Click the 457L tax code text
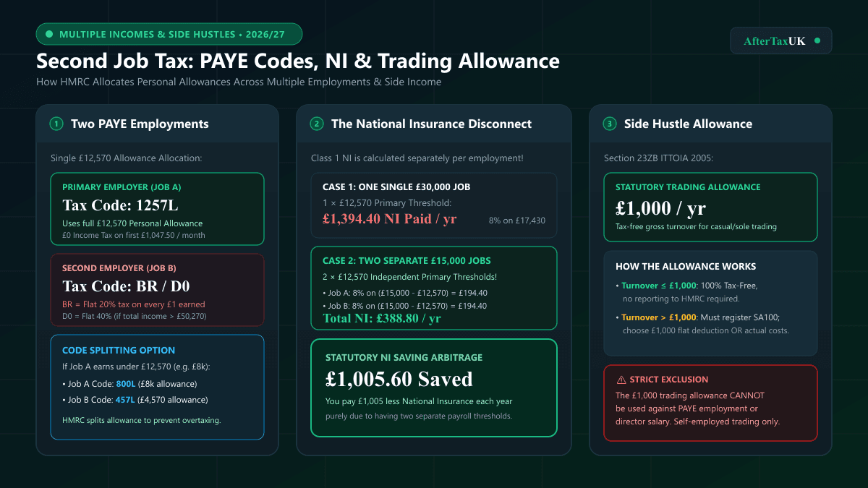This screenshot has height=488, width=868. pos(127,400)
